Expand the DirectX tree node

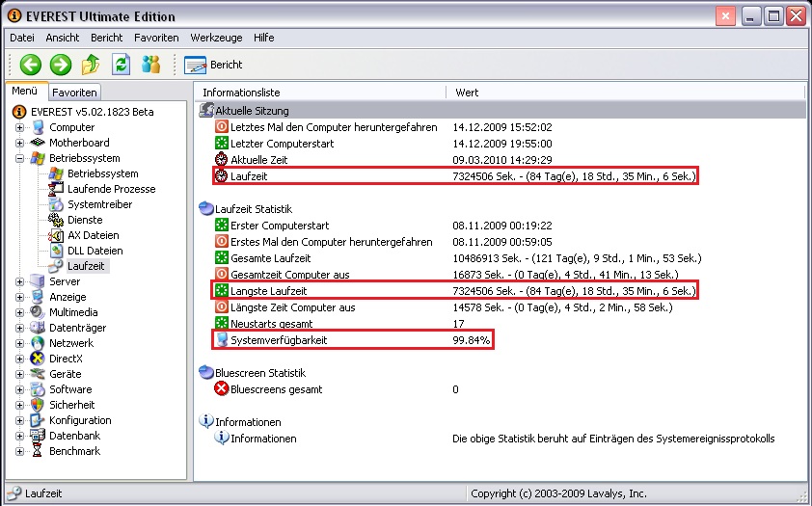(19, 359)
